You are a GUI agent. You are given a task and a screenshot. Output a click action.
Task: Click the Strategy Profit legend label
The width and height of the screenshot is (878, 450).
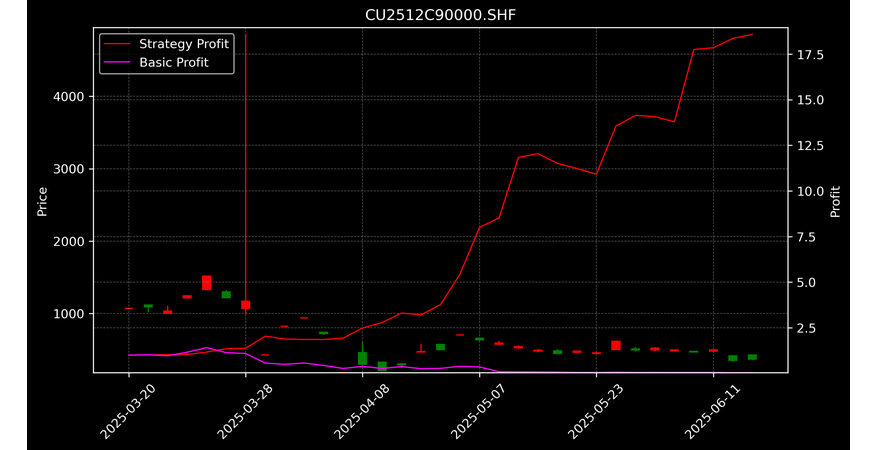coord(184,44)
